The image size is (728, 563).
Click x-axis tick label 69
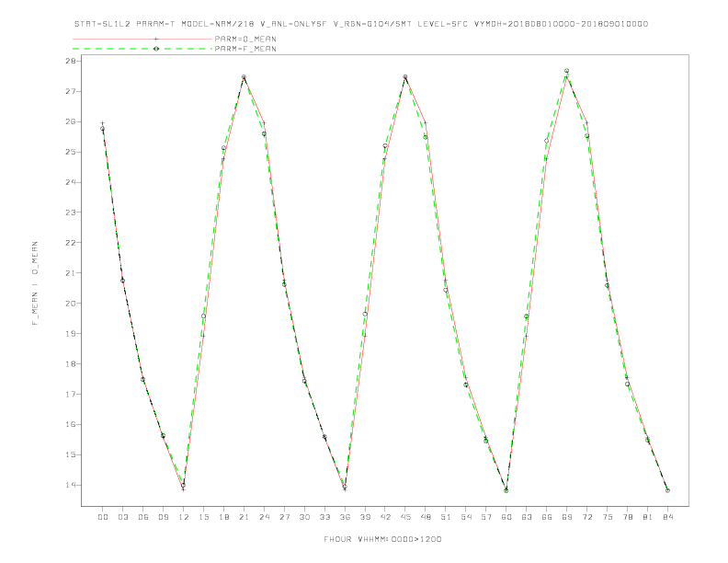pos(567,517)
